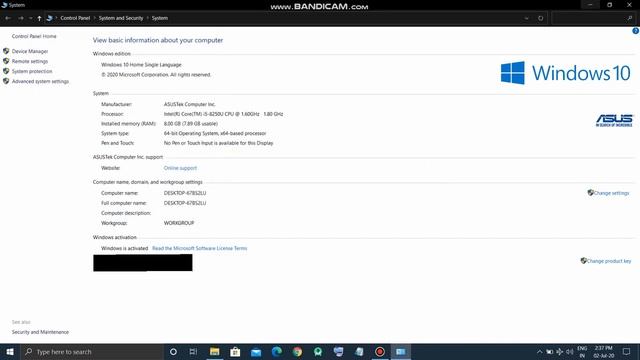Click shield icon beside Advanced system settings
640x360 pixels.
pos(6,81)
